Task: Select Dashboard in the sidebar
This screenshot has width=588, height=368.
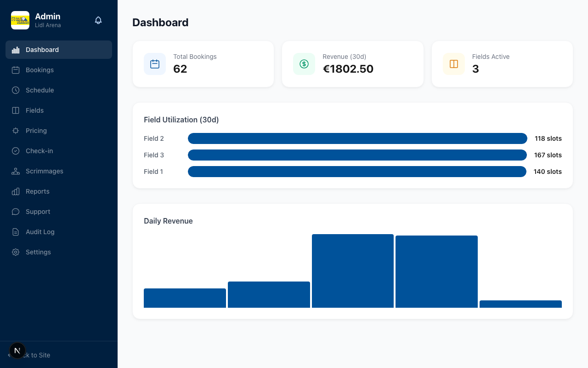Action: coord(42,50)
